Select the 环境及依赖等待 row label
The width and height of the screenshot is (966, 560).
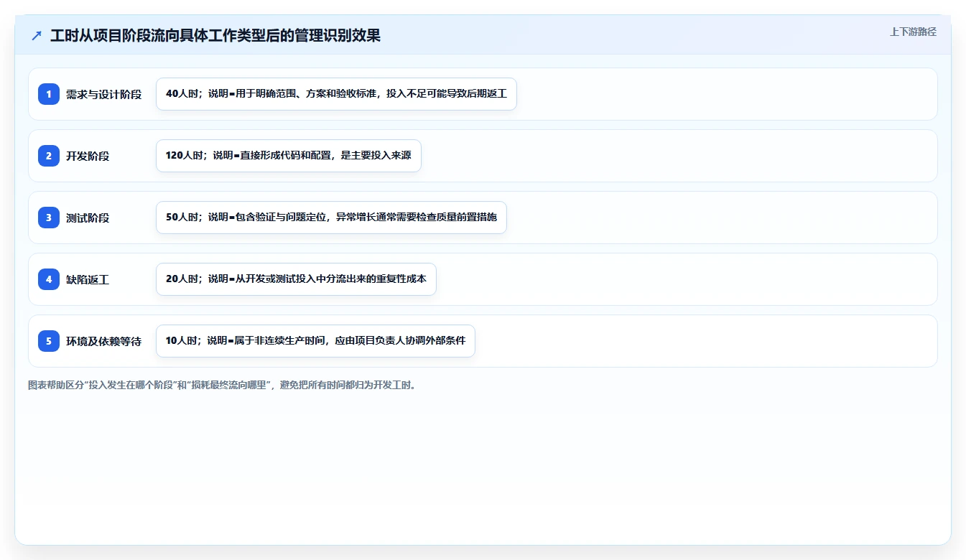coord(104,341)
